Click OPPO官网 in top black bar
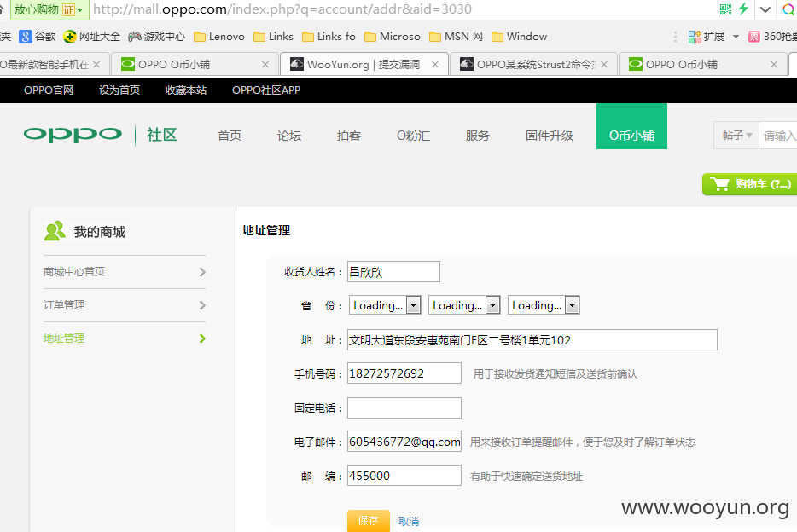This screenshot has height=532, width=797. (x=49, y=90)
